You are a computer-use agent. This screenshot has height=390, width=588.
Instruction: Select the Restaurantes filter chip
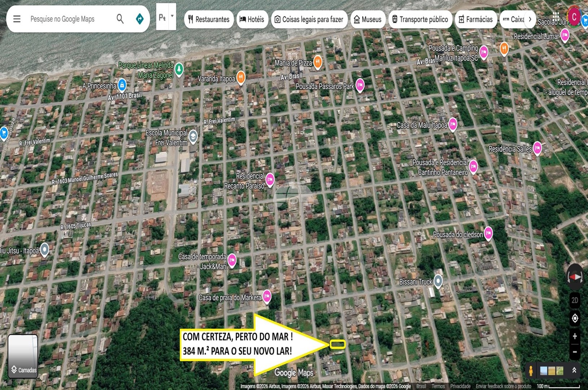coord(209,19)
